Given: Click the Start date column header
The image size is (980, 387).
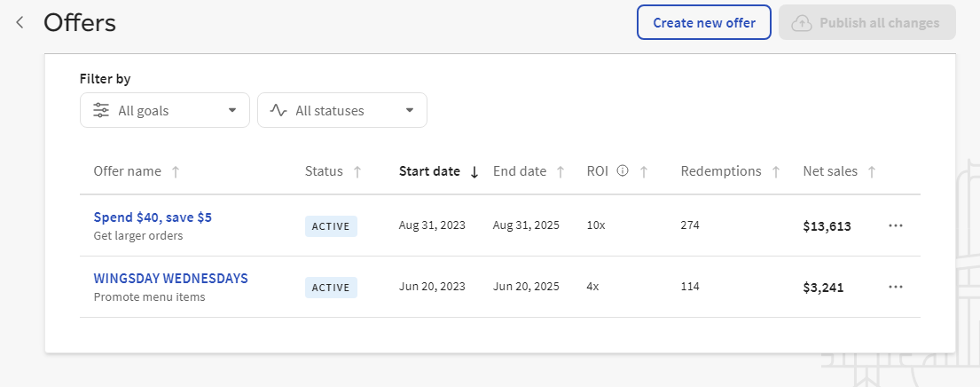Looking at the screenshot, I should (429, 171).
